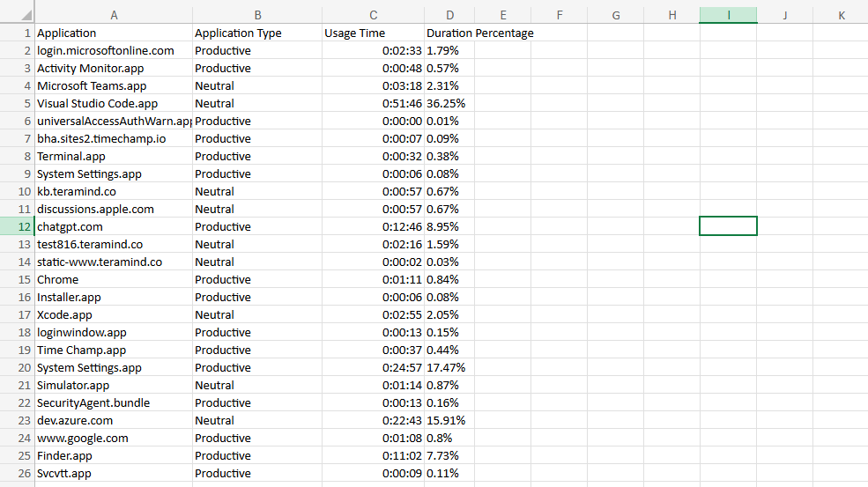Select column G header
This screenshot has width=868, height=487.
coord(616,15)
